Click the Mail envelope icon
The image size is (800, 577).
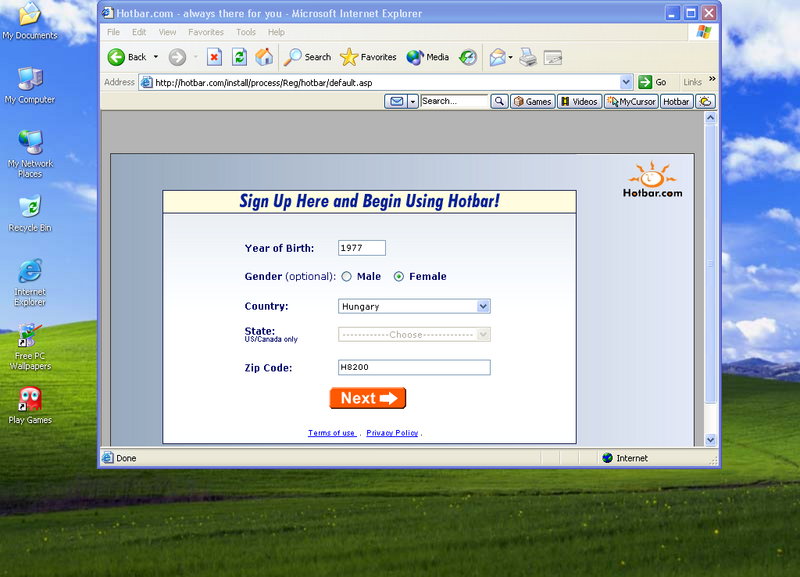coord(498,57)
